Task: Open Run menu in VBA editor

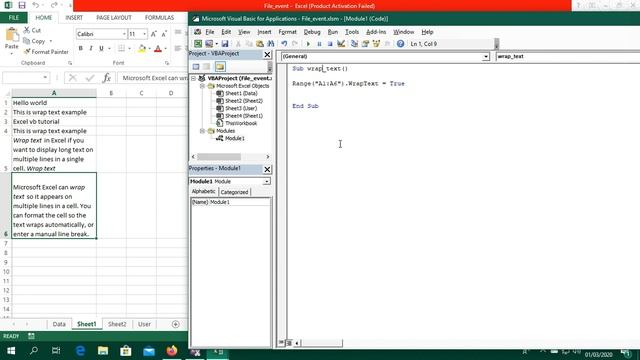Action: 333,32
